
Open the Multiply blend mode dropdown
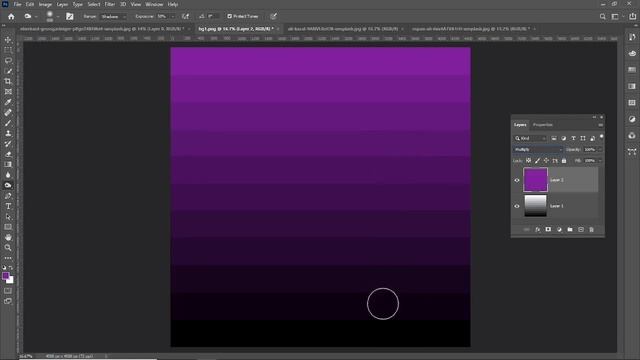tap(538, 150)
